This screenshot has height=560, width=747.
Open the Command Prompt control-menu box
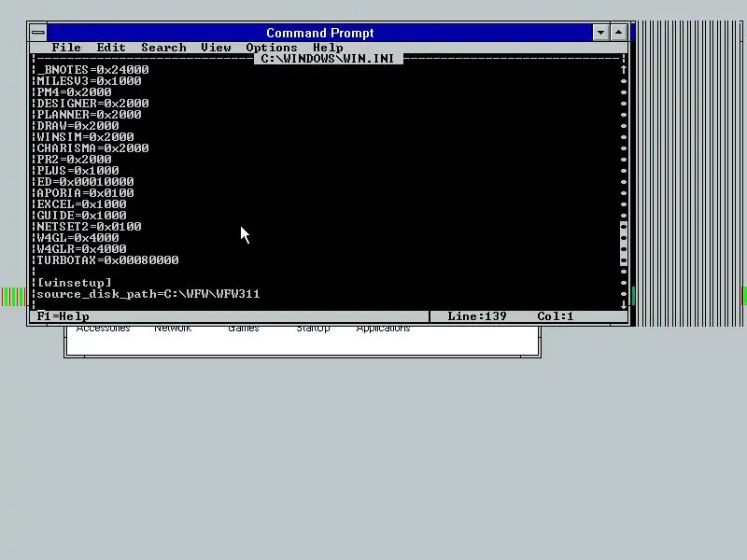pos(38,33)
